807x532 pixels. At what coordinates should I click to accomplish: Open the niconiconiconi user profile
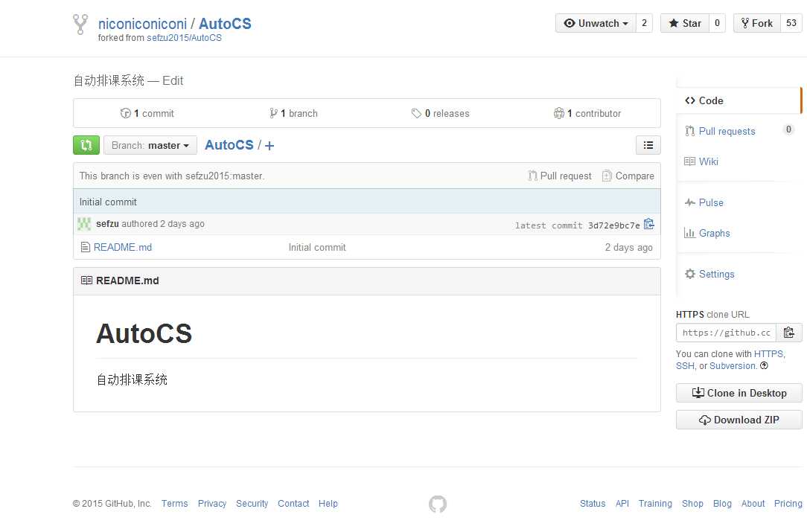pos(142,24)
